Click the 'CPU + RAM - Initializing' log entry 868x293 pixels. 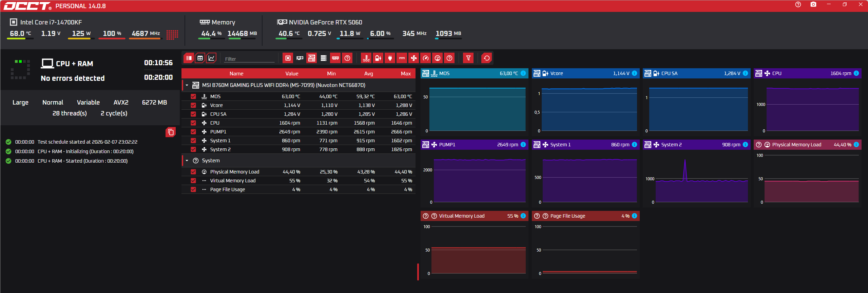click(x=85, y=151)
